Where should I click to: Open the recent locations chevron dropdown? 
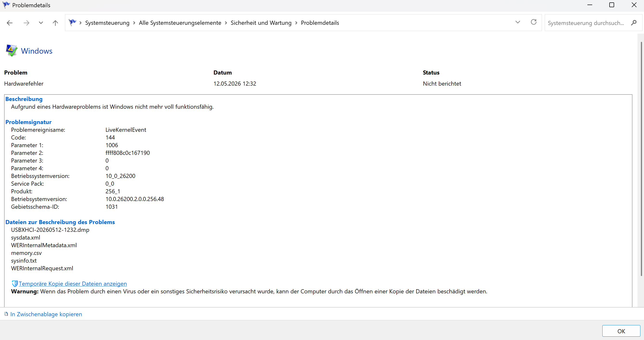click(41, 23)
